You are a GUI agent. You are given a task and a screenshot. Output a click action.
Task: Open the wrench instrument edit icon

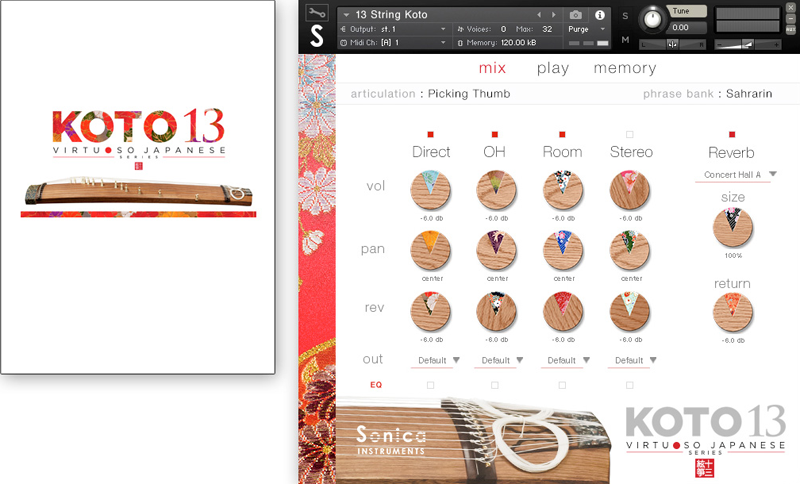316,12
